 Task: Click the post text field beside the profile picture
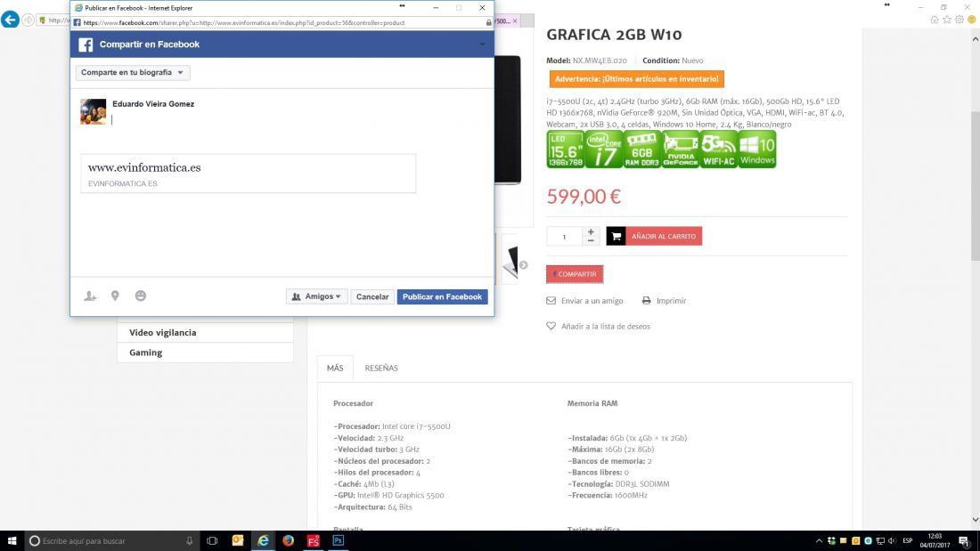tap(298, 120)
